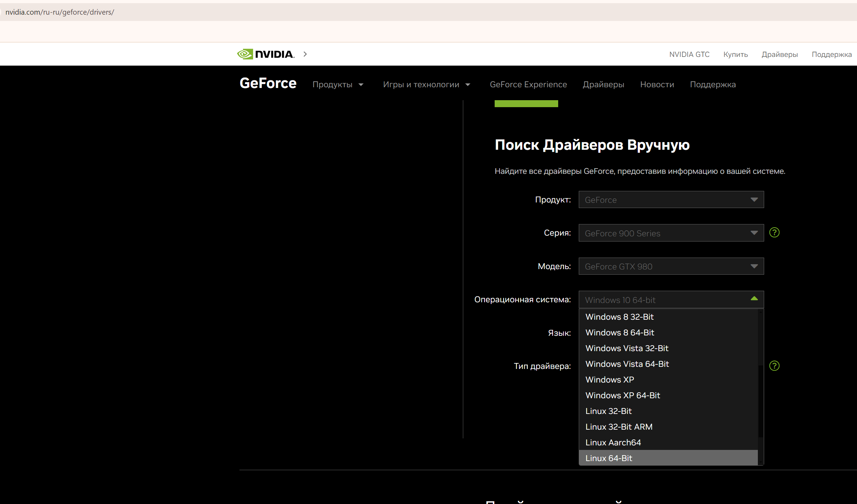The image size is (857, 504).
Task: Go to Новости in GeForce navigation
Action: coord(657,84)
